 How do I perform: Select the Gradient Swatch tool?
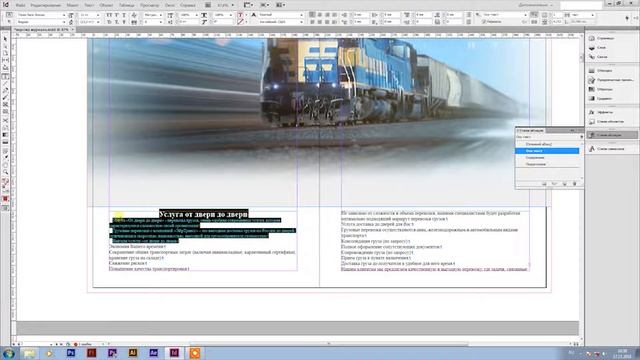pyautogui.click(x=5, y=135)
